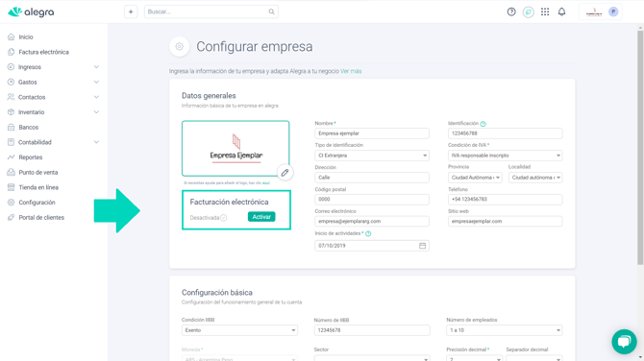Click the page vertical scrollbar

click(640, 148)
